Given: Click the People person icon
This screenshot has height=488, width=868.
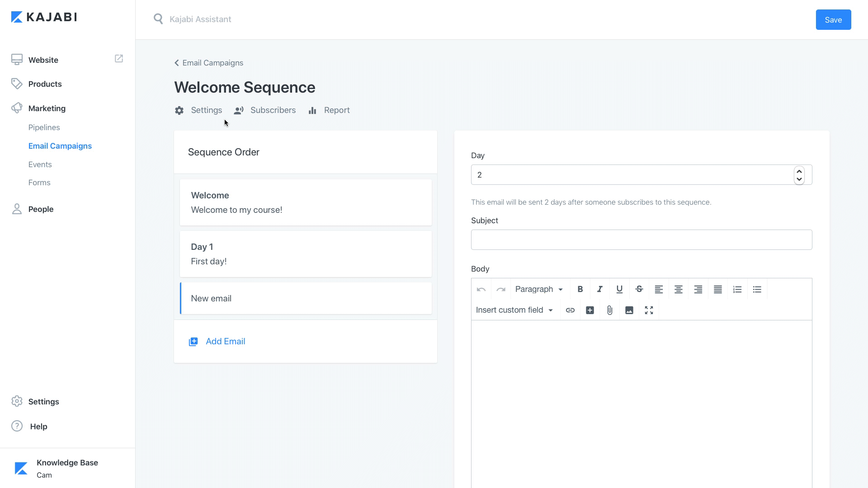Looking at the screenshot, I should (17, 209).
